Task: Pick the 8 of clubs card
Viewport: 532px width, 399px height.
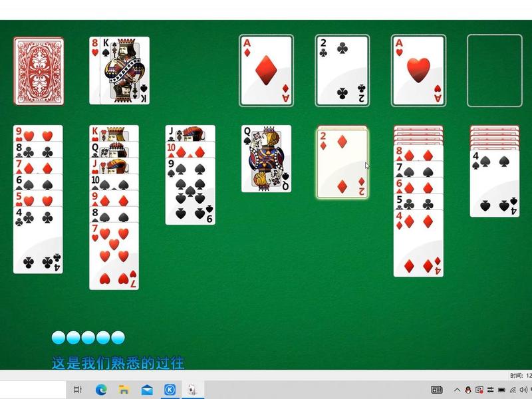Action: click(38, 149)
